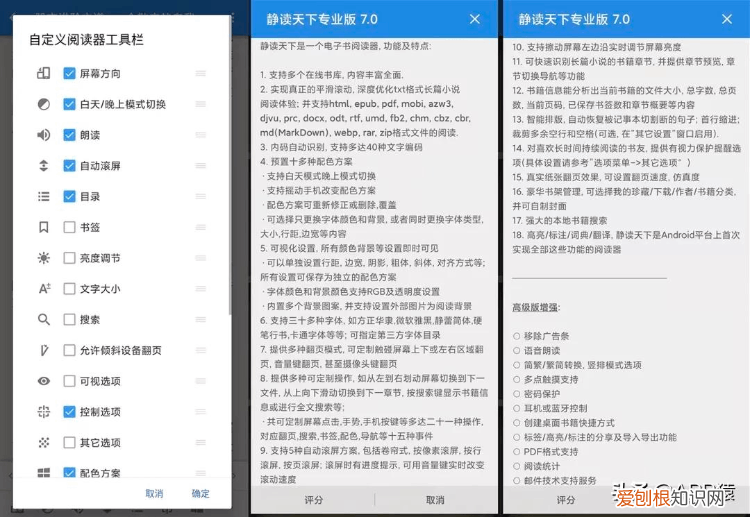Viewport: 750px width, 517px height.
Task: Click the auto-scroll arrows icon
Action: pyautogui.click(x=44, y=165)
